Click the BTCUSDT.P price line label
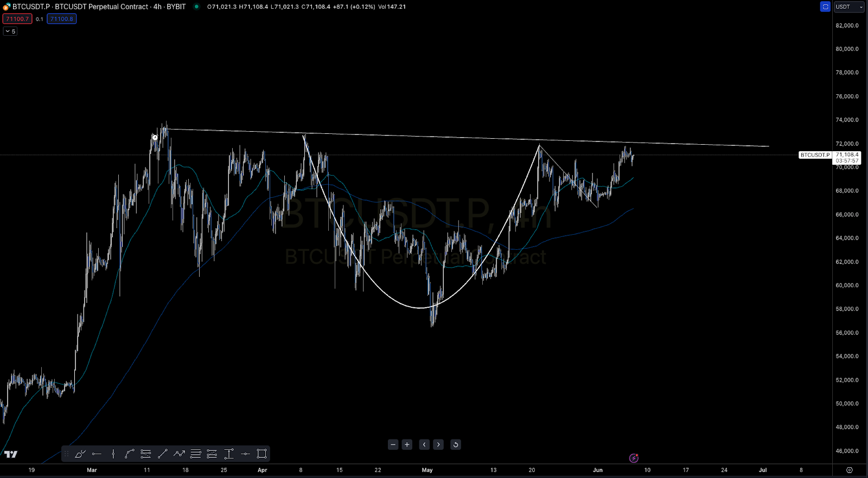The width and height of the screenshot is (868, 478). [815, 155]
